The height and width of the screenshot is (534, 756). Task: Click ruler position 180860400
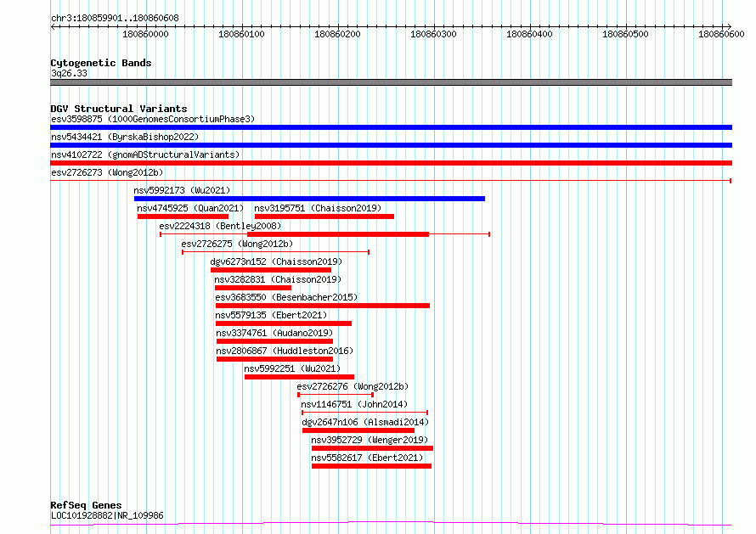pos(529,34)
